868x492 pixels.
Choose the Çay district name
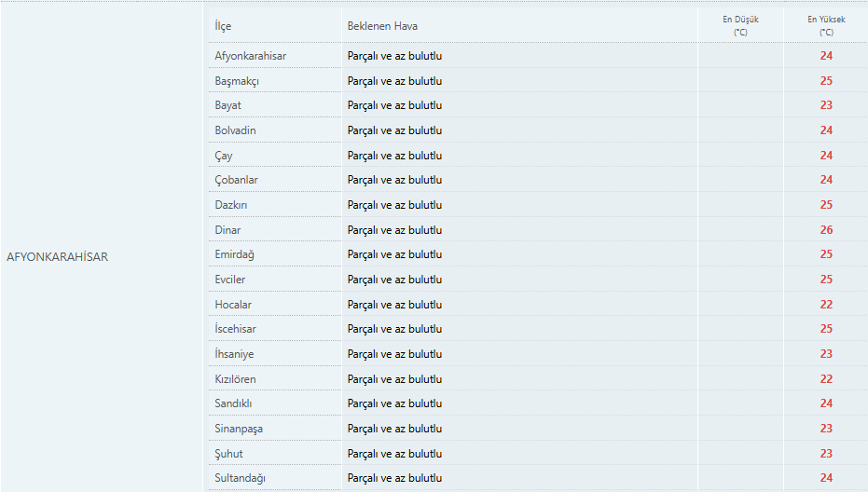[224, 156]
